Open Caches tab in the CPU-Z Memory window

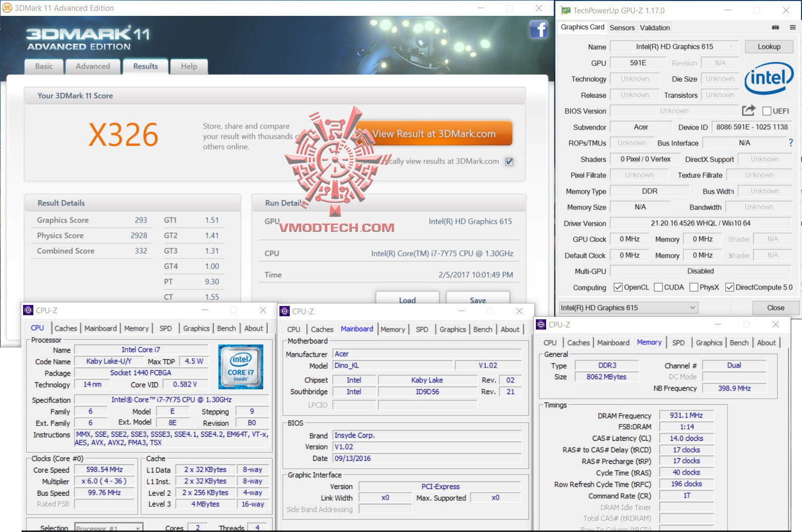pos(578,343)
